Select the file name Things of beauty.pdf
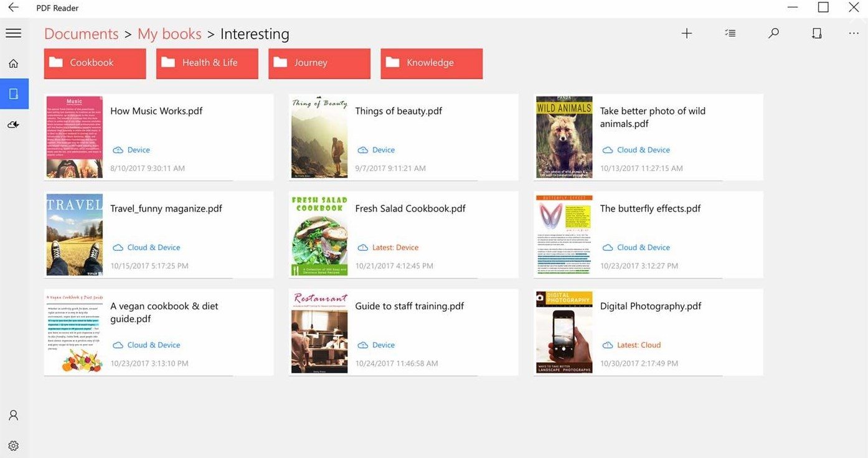Image resolution: width=868 pixels, height=458 pixels. pyautogui.click(x=399, y=111)
